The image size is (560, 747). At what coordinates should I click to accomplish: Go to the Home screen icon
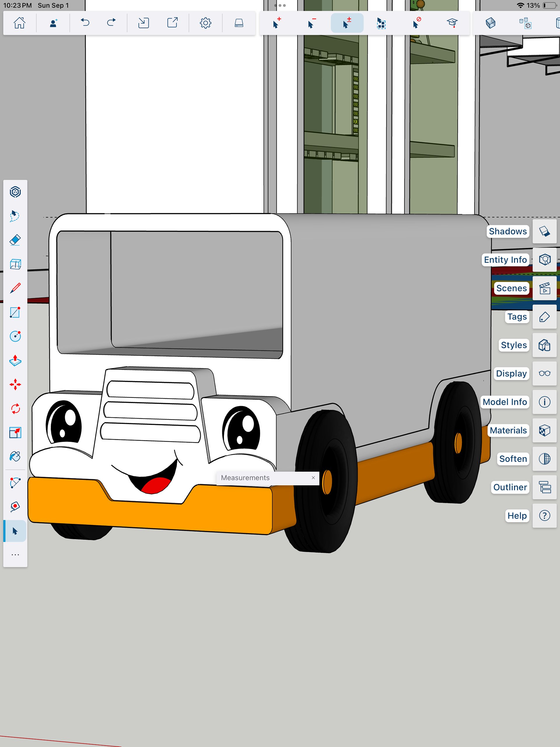[20, 23]
